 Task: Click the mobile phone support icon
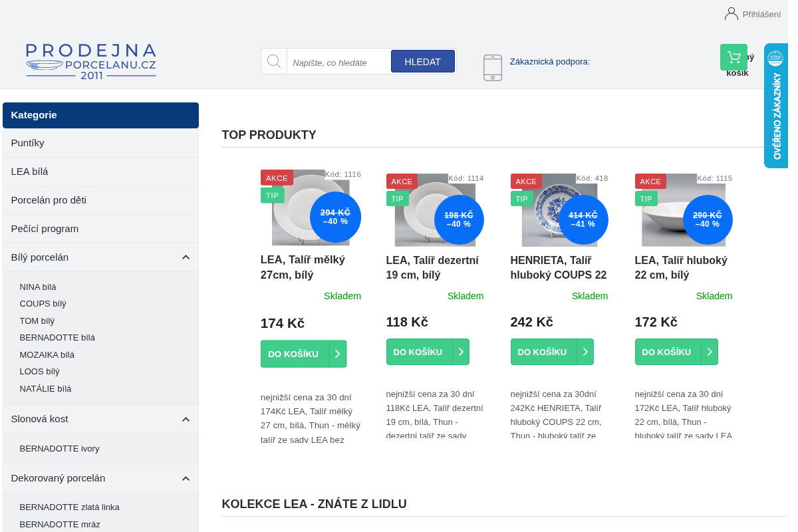click(x=493, y=68)
